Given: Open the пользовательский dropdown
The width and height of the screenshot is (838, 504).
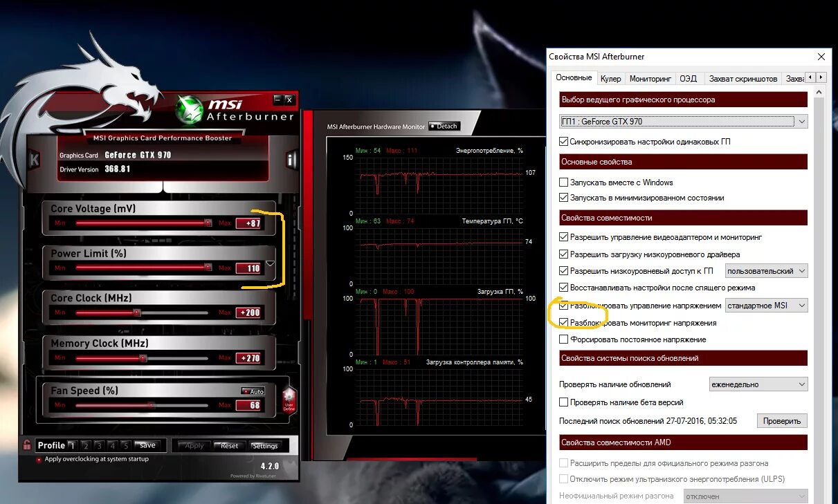Looking at the screenshot, I should [x=766, y=271].
